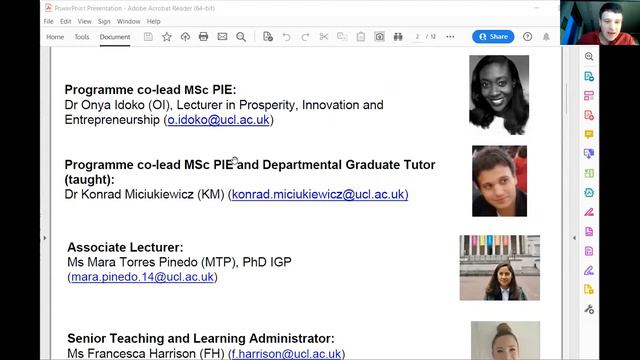Click the zoom magnifier in right tool pane

point(589,57)
